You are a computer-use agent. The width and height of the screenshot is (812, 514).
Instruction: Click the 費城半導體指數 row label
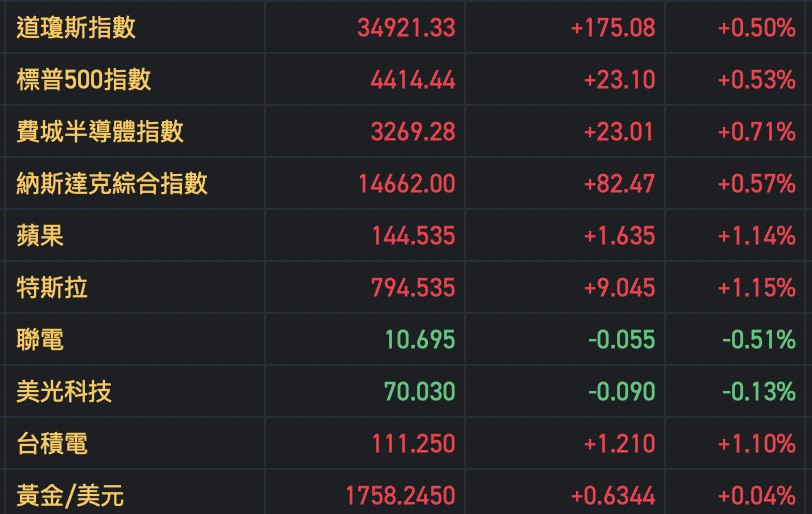coord(100,132)
